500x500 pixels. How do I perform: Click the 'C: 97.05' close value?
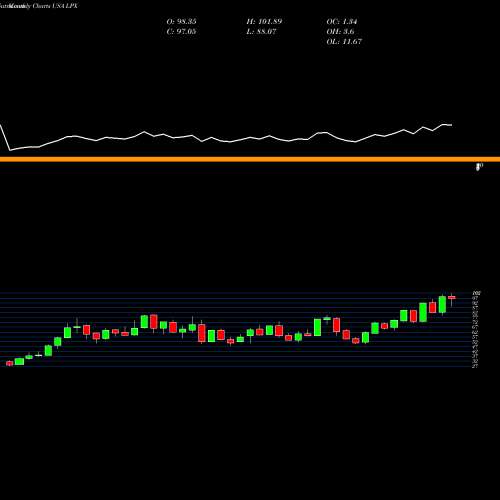click(181, 32)
